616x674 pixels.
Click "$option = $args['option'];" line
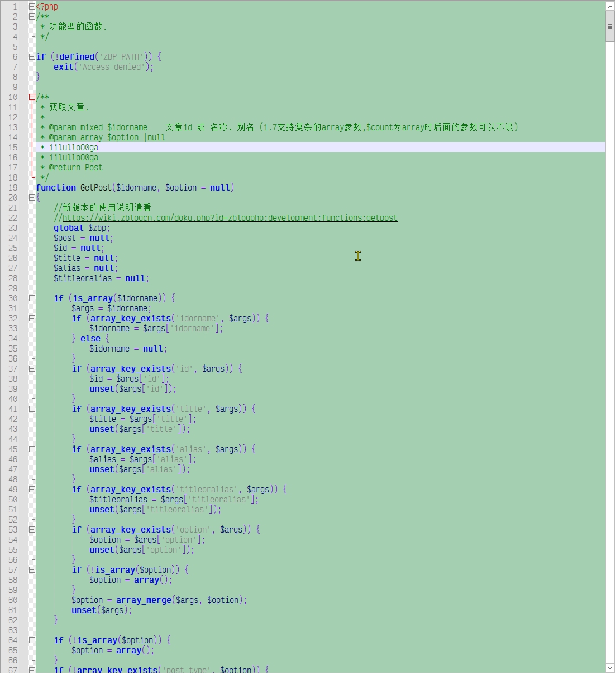(x=147, y=540)
